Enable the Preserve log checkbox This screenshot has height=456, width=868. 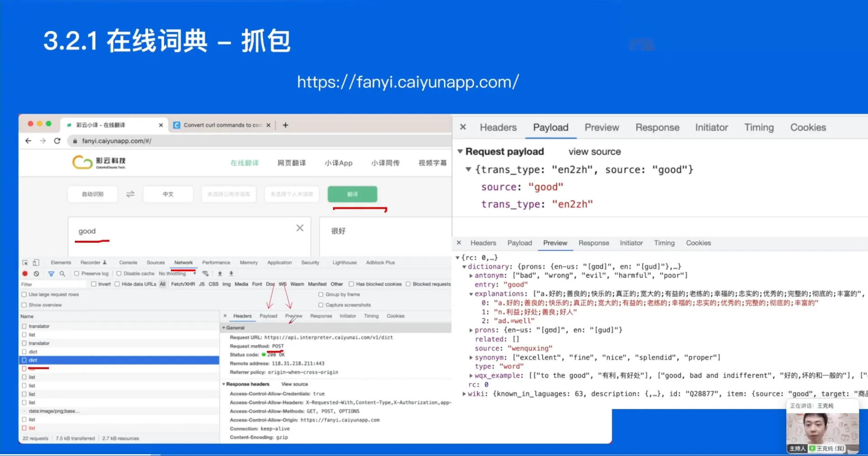(77, 273)
